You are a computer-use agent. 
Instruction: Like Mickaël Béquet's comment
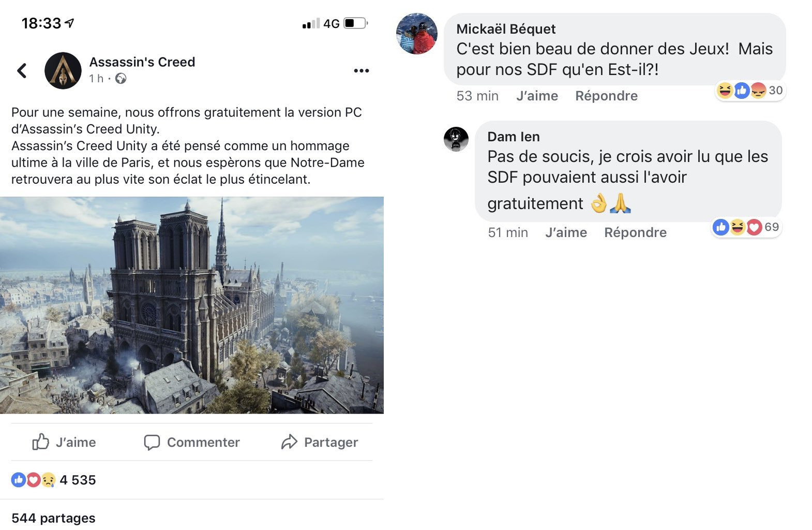pos(537,96)
